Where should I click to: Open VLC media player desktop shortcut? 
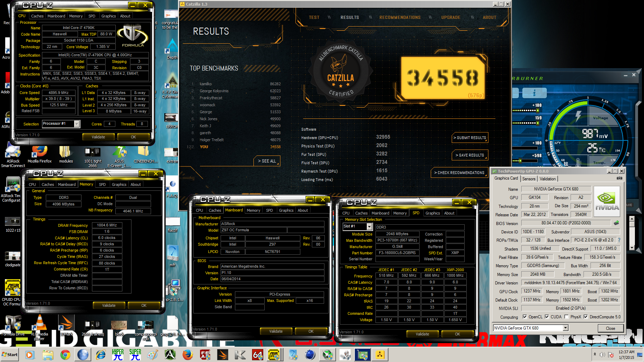39,327
